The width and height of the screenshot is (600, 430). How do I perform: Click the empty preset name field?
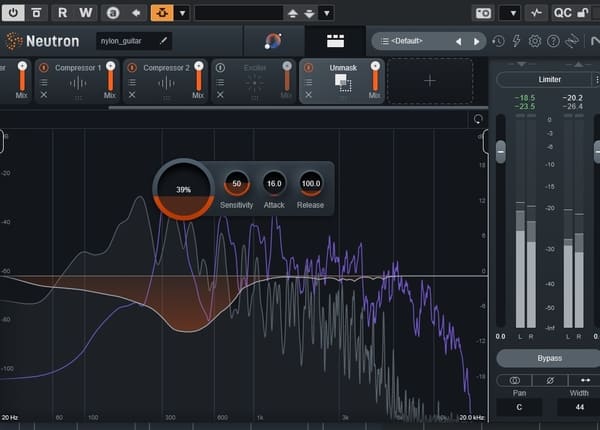click(x=239, y=13)
